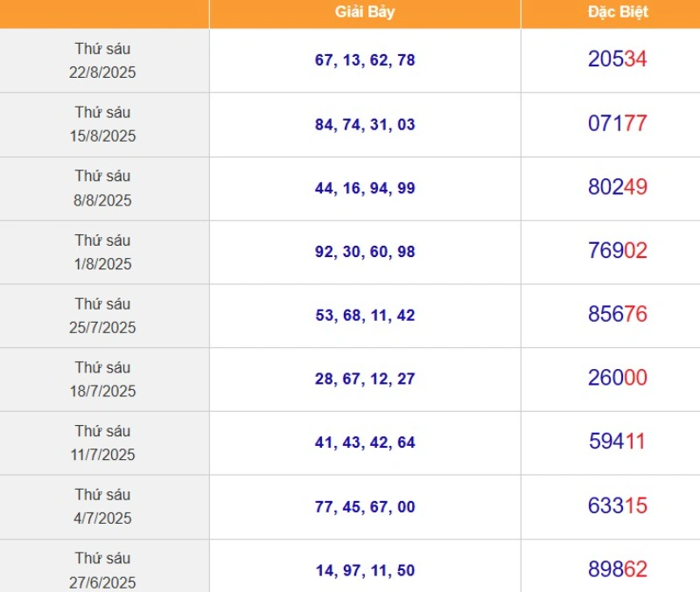The height and width of the screenshot is (592, 700).
Task: Select the 11/7/2025 date cell
Action: (102, 443)
